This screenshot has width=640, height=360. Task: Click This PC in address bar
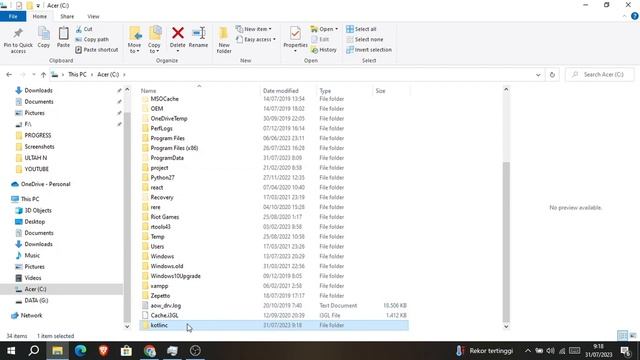(77, 75)
